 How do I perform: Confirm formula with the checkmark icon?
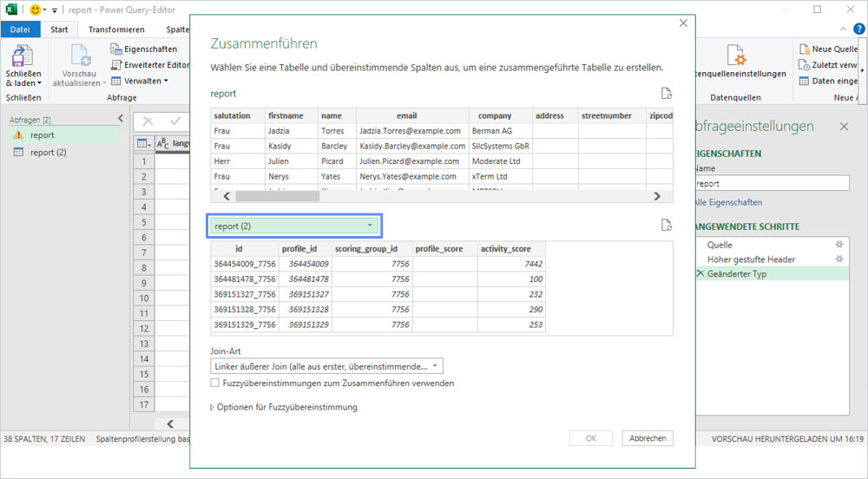tap(175, 121)
